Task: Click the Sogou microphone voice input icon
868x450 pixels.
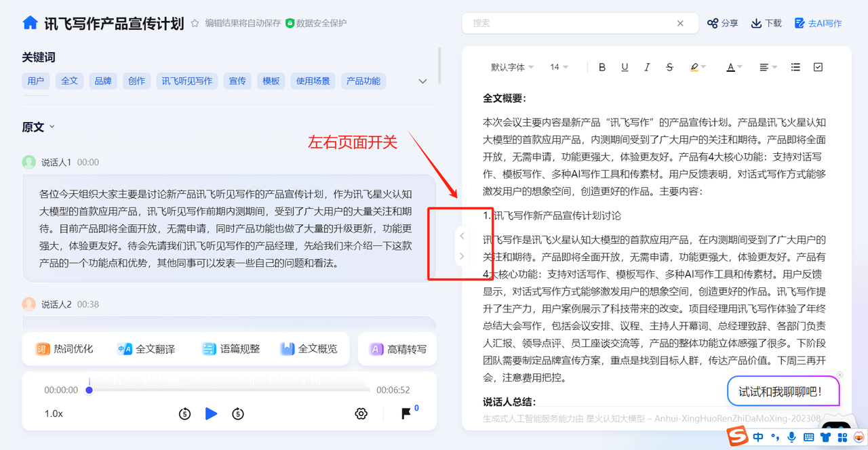Action: click(x=791, y=438)
